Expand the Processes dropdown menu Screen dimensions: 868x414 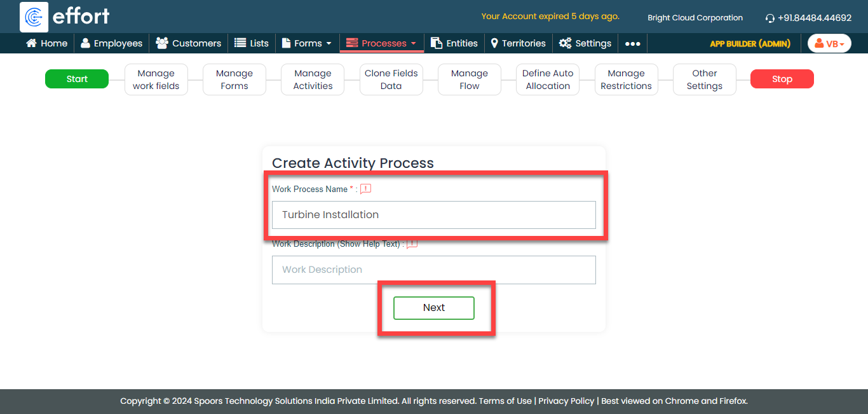pos(381,43)
